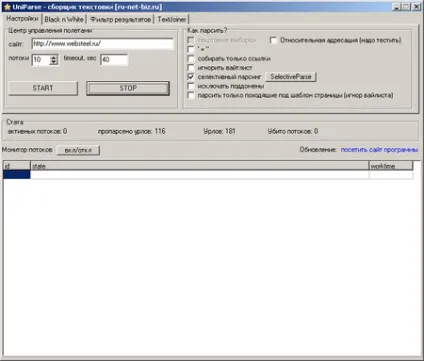Uncheck селективный парсинг checkbox
Viewport: 424px width, 361px height.
click(x=191, y=77)
